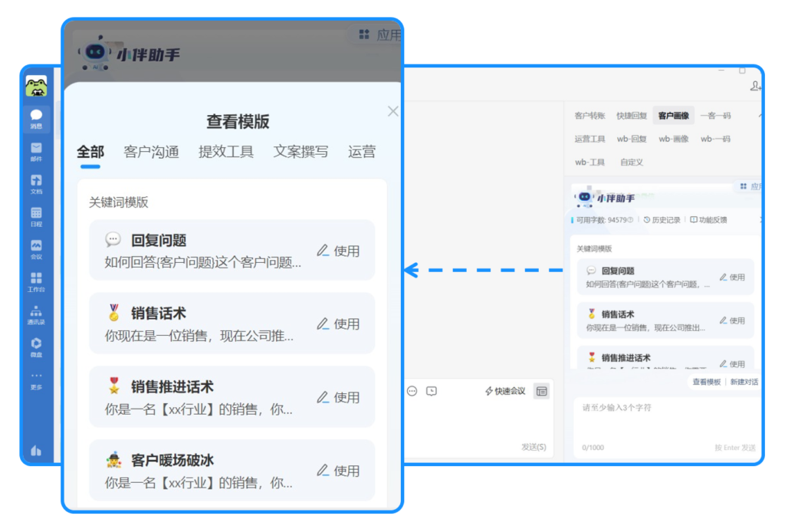Image resolution: width=785 pixels, height=532 pixels.
Task: Use the 回复问题 template in popup
Action: click(x=338, y=251)
